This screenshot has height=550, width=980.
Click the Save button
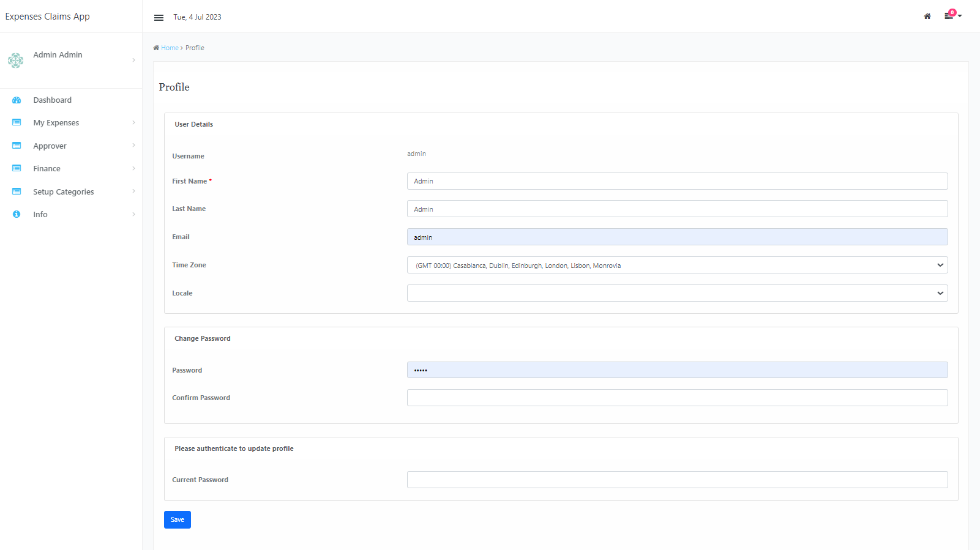(178, 519)
